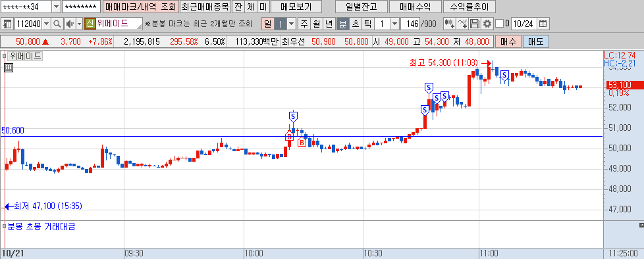Open the stock code 112040 dropdown arrow
The image size is (644, 259).
46,24
